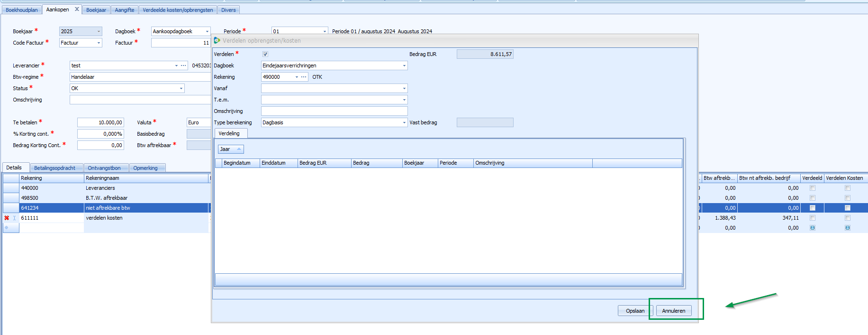
Task: Open the Verdeelde kosten/opbrengsten tab
Action: click(x=178, y=10)
